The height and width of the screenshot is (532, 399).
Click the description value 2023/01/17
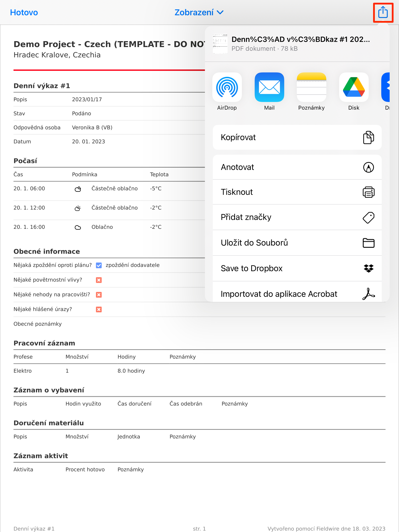pos(87,100)
